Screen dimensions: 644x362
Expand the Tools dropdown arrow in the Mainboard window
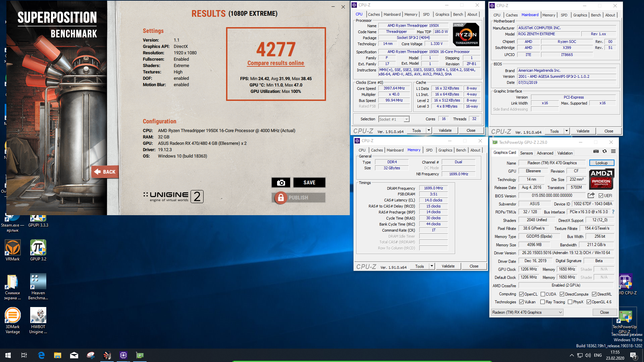[x=567, y=131]
